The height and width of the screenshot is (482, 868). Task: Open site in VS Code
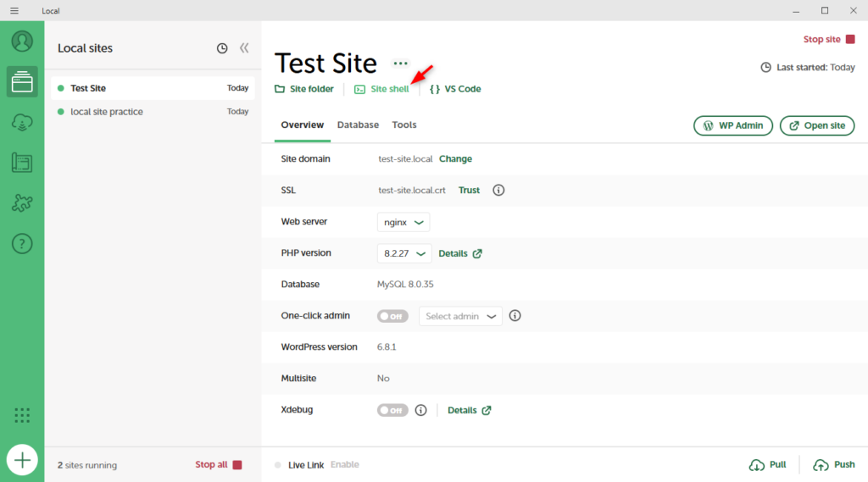pyautogui.click(x=455, y=89)
